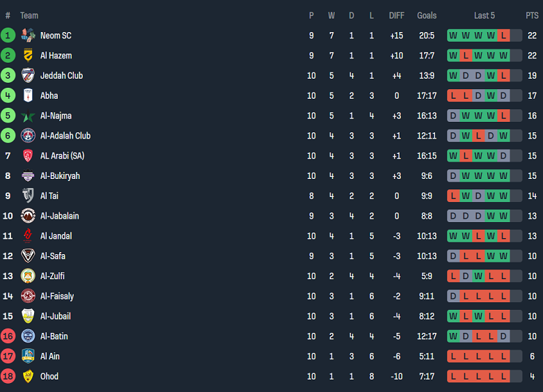Sort standings by Goals column header
Screen dimensions: 543x392
coord(427,15)
